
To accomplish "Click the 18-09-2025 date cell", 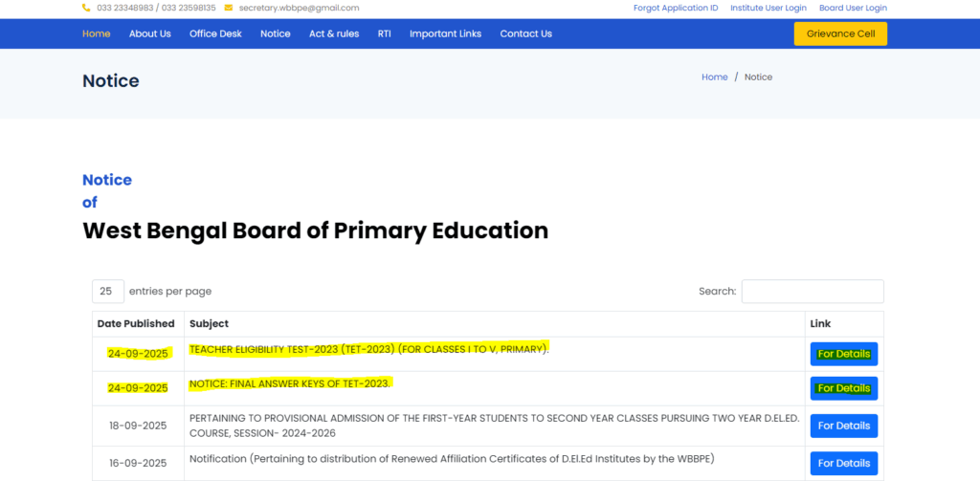I will tap(138, 426).
